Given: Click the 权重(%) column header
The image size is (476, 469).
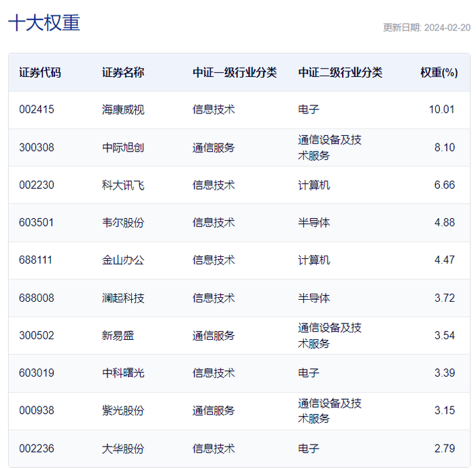Looking at the screenshot, I should click(439, 73).
